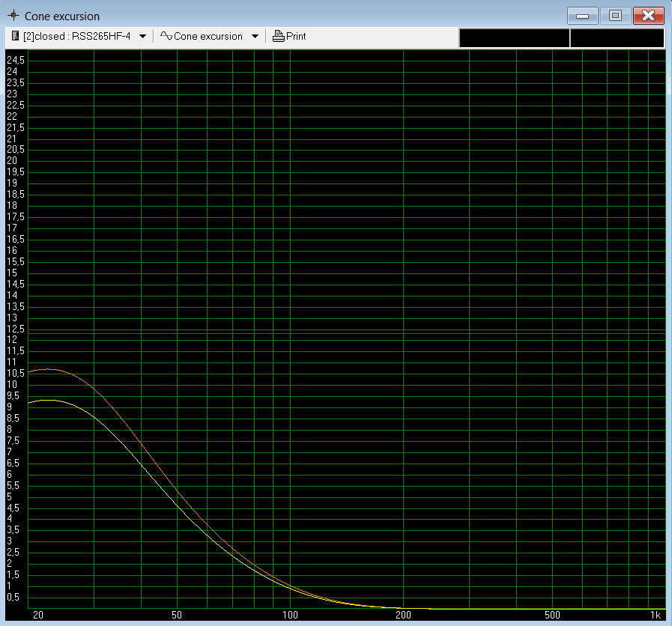Click the speaker box icon beside [2]closed
Image resolution: width=672 pixels, height=626 pixels.
point(16,36)
